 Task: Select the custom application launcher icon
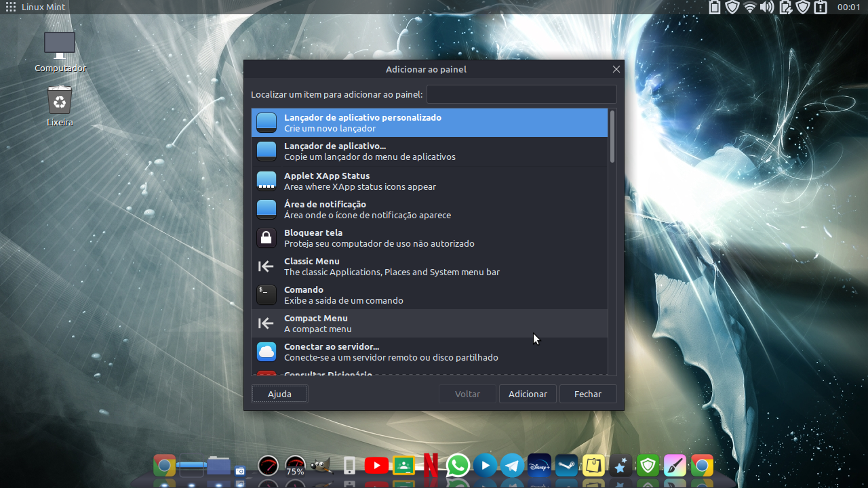click(x=267, y=123)
